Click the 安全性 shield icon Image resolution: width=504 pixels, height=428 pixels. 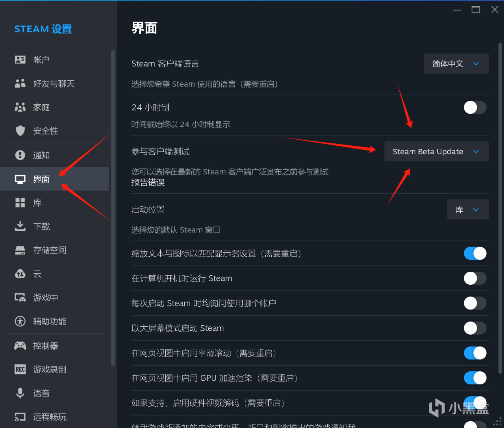tap(20, 131)
